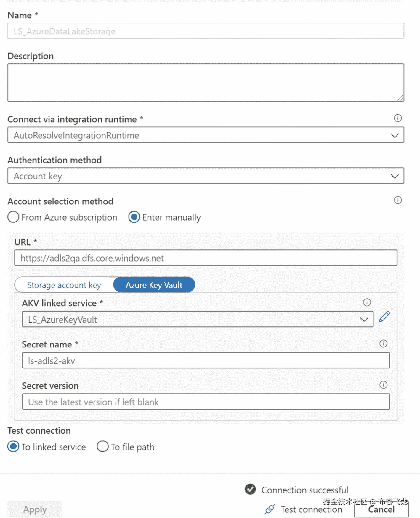Open the integration runtime dropdown

[206, 135]
